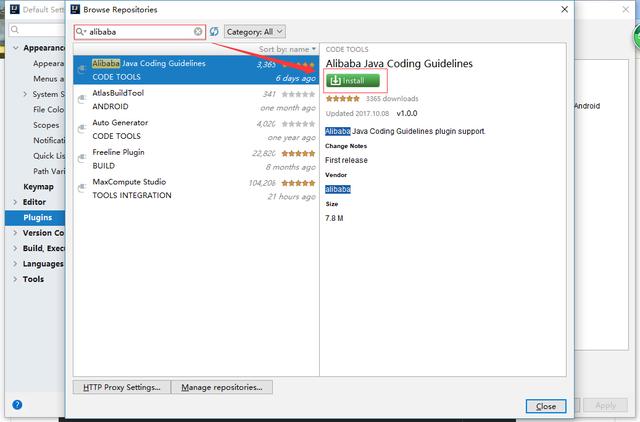This screenshot has height=422, width=640.
Task: Click Alibaba Java Coding Guidelines plugin icon
Action: pos(82,69)
